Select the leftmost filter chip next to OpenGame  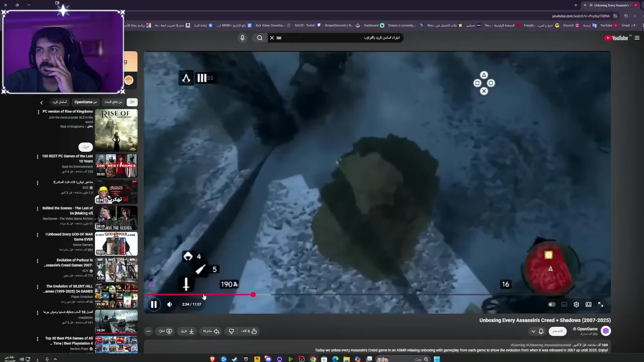pyautogui.click(x=59, y=102)
